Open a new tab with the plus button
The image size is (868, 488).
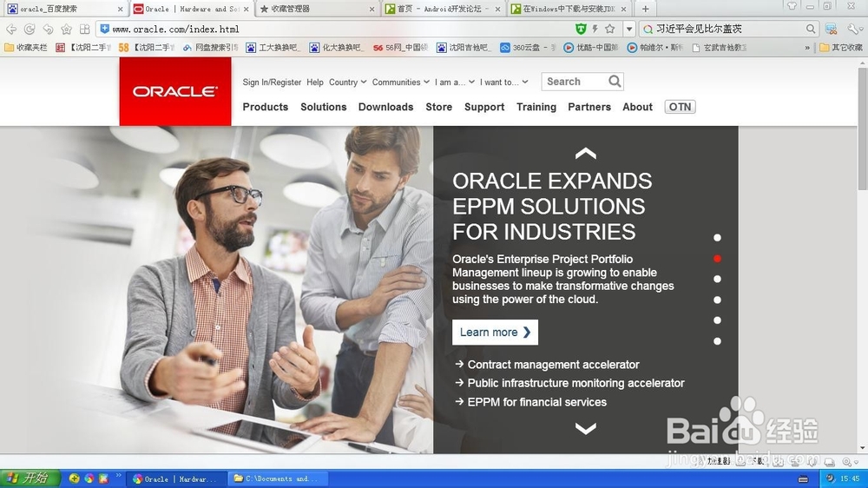(646, 9)
